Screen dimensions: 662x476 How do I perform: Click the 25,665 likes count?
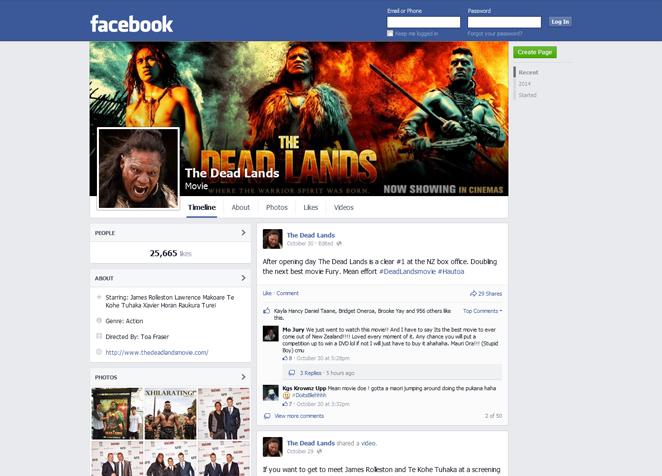tap(171, 253)
